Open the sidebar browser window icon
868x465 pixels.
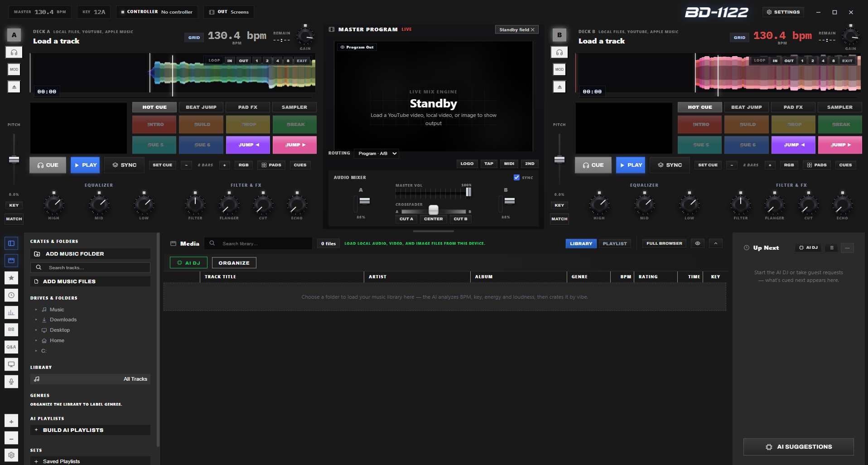coord(11,261)
